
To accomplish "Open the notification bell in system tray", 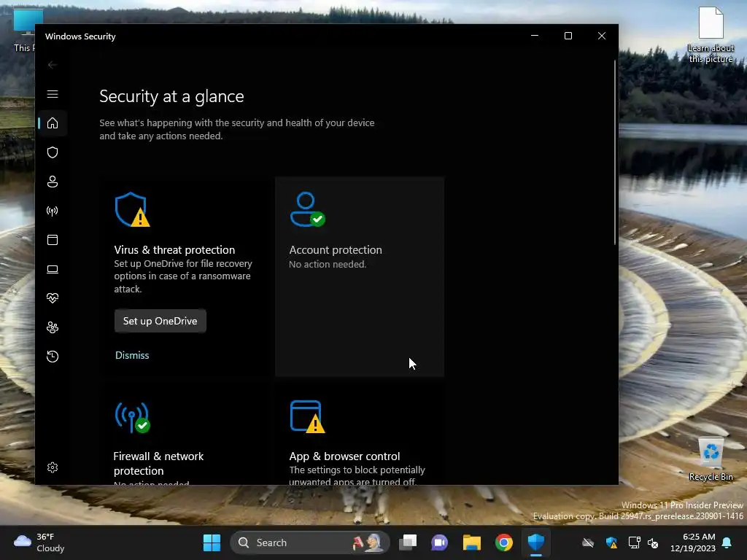I will (727, 542).
